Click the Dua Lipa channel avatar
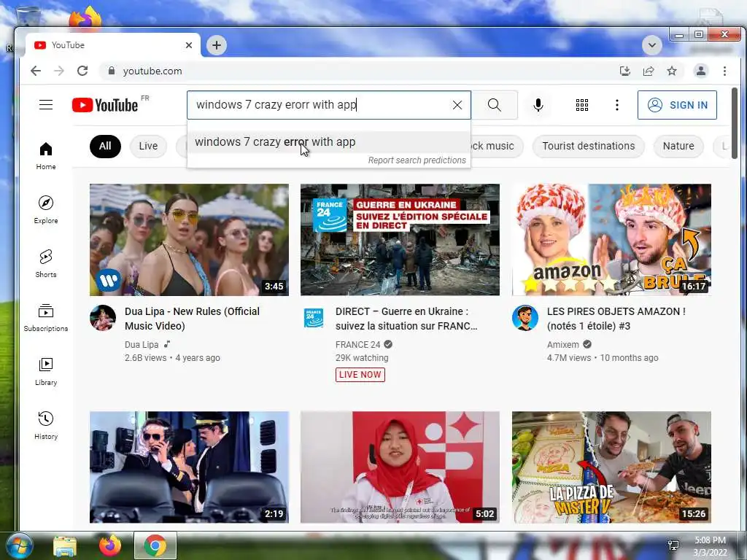The width and height of the screenshot is (747, 560). click(x=103, y=318)
